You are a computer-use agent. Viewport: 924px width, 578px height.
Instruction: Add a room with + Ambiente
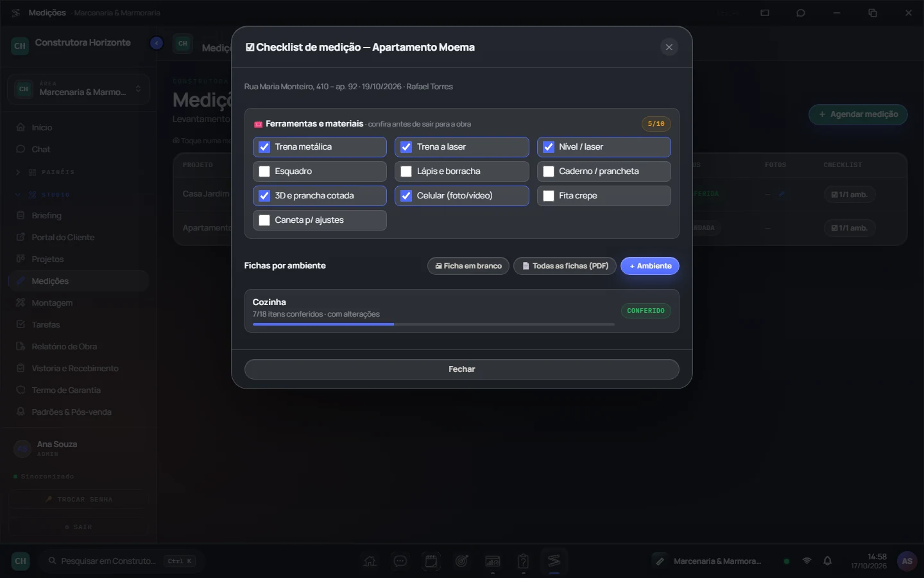(x=650, y=266)
